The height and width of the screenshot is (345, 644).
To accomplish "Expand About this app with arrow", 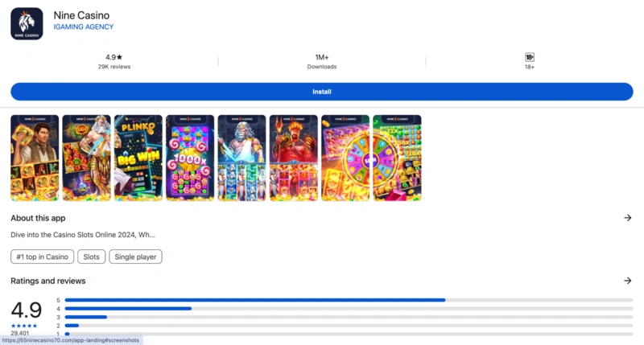I will click(627, 218).
